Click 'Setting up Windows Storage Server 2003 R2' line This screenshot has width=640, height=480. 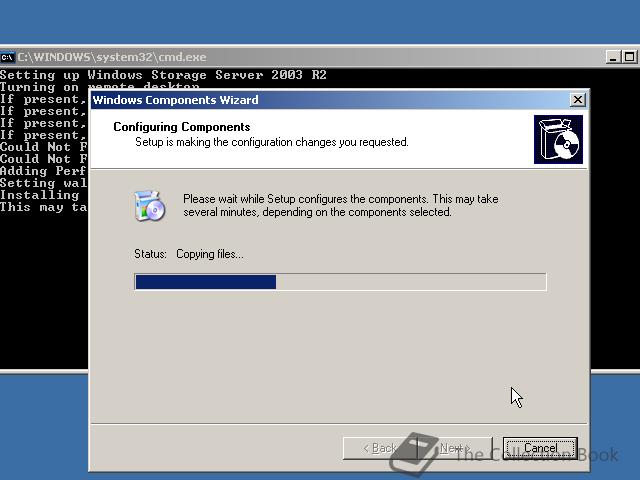(x=163, y=75)
